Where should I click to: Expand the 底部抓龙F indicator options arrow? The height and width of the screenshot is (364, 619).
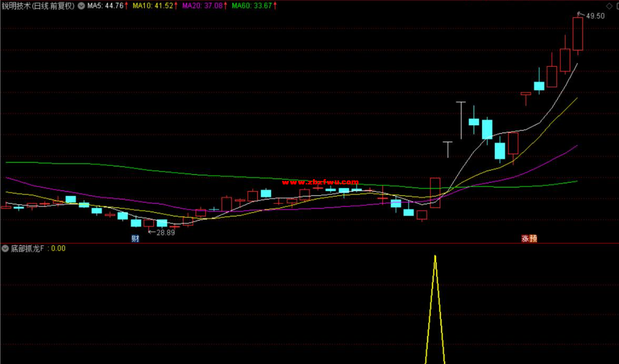click(5, 249)
